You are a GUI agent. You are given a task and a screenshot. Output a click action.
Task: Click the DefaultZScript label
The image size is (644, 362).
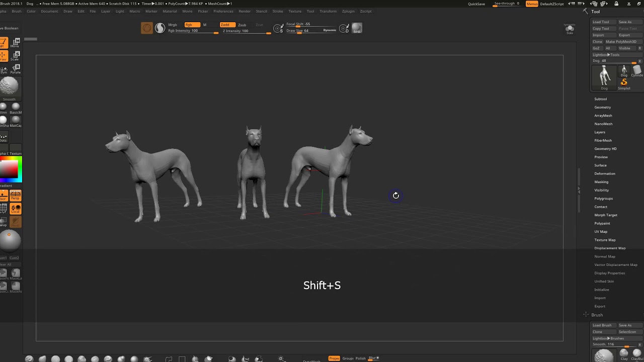point(552,4)
